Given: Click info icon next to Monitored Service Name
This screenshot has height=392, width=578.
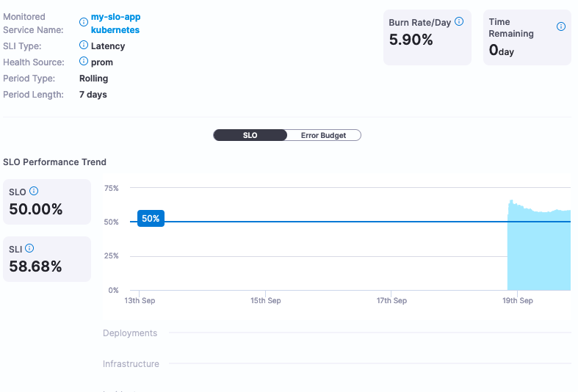Looking at the screenshot, I should [84, 23].
